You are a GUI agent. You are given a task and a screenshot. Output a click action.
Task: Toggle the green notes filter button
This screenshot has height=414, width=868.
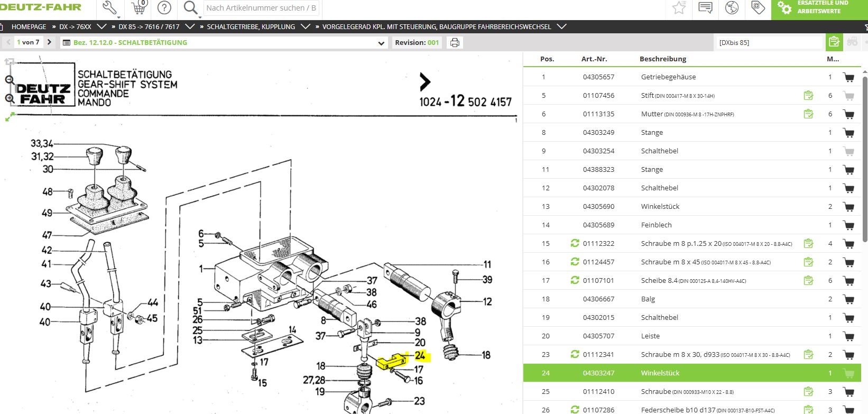point(834,42)
